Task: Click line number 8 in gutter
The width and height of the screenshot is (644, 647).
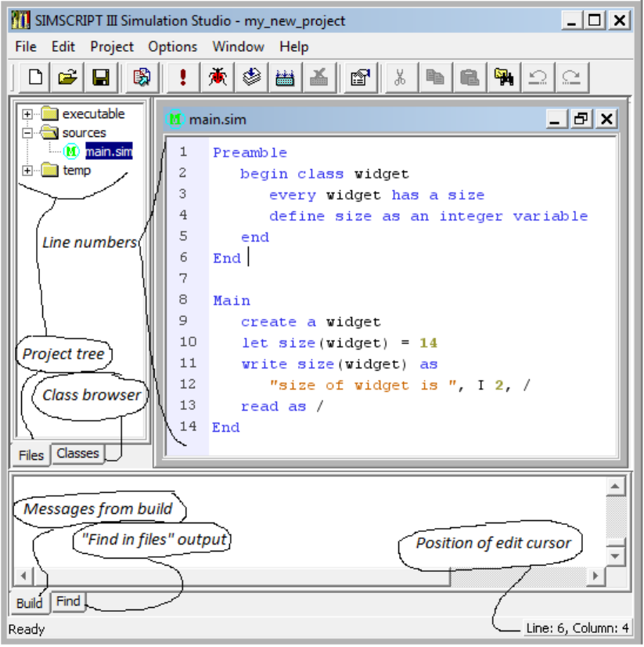Action: pos(183,300)
